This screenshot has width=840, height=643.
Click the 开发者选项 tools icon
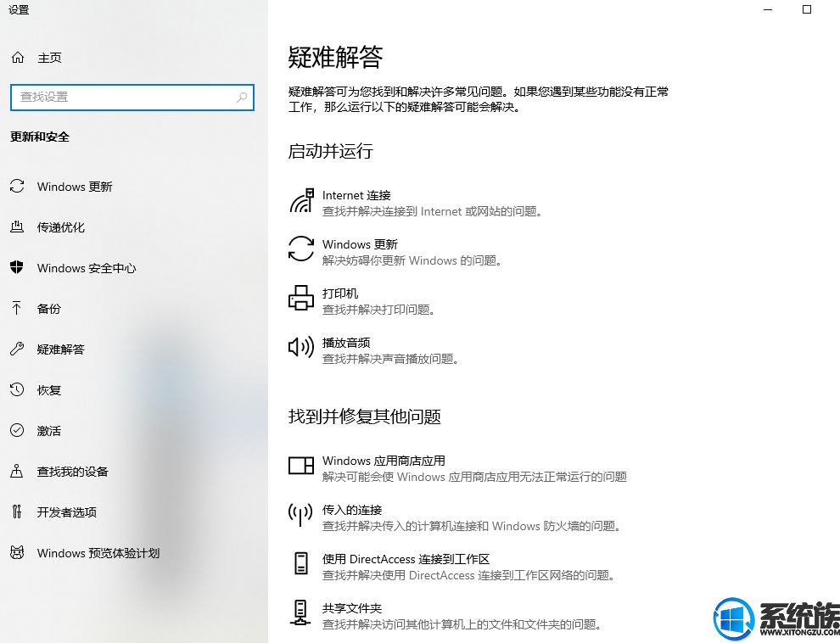click(17, 512)
